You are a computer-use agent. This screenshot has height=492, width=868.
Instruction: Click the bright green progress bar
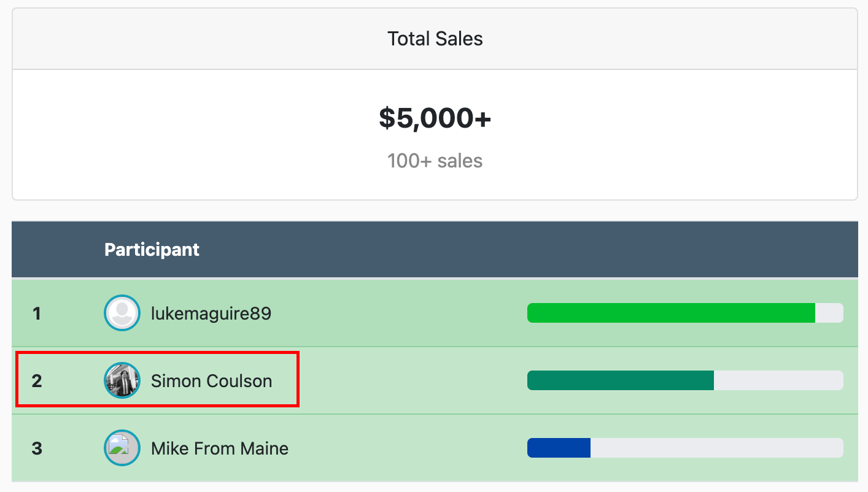(x=671, y=313)
